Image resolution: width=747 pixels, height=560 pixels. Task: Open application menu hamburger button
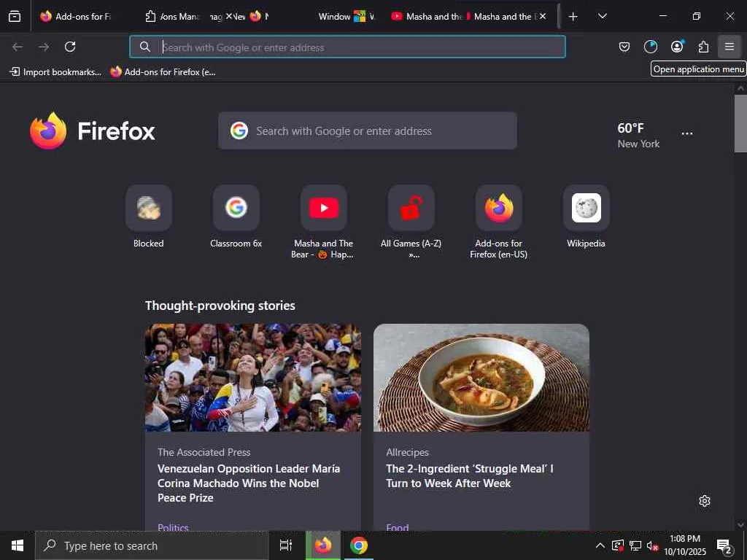729,47
